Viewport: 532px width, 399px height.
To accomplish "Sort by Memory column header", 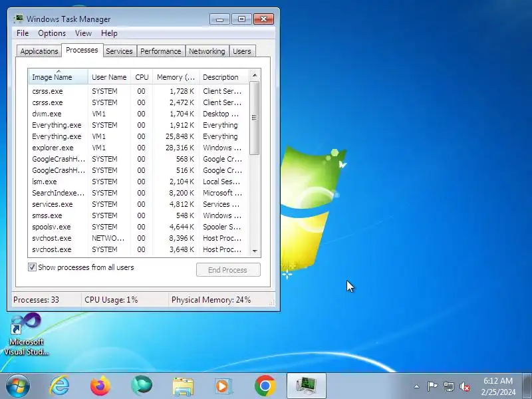I will (176, 77).
